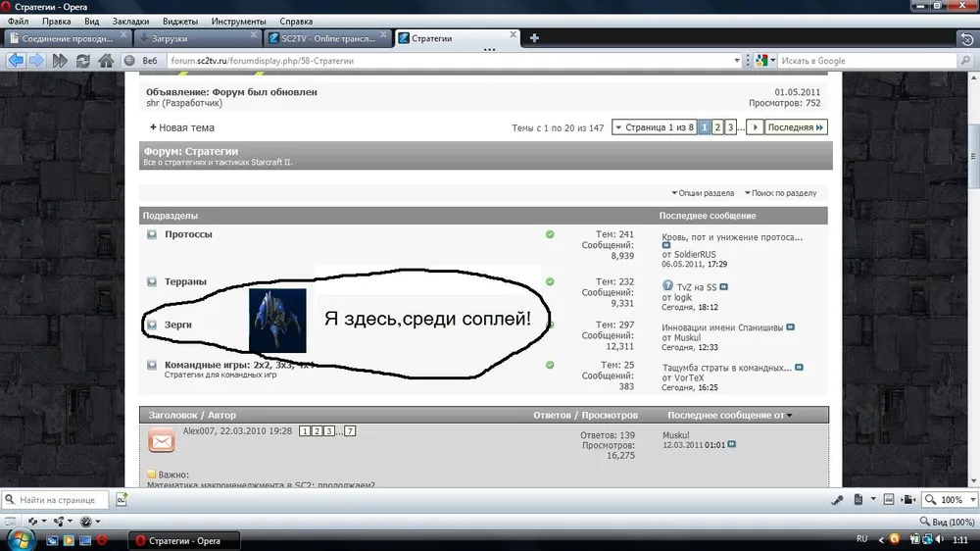Click the Opera back navigation arrow
The height and width of the screenshot is (551, 980).
point(16,61)
